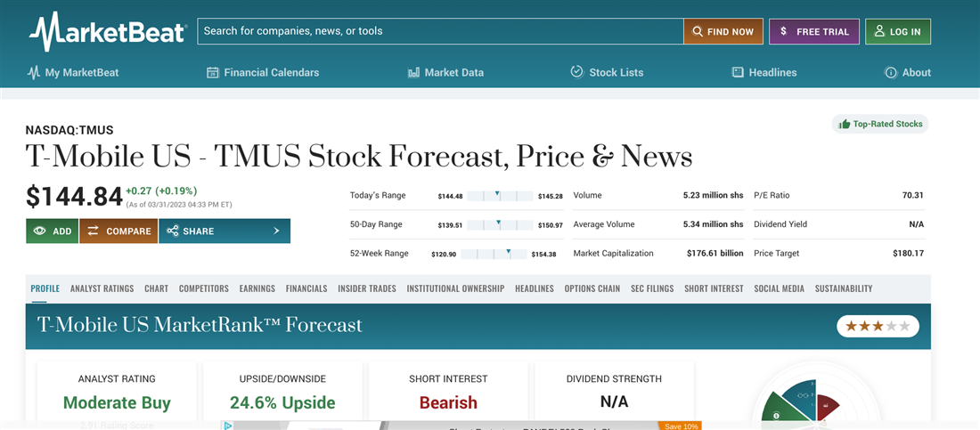This screenshot has height=430, width=980.
Task: Switch to the Analyst Ratings tab
Action: [x=102, y=288]
